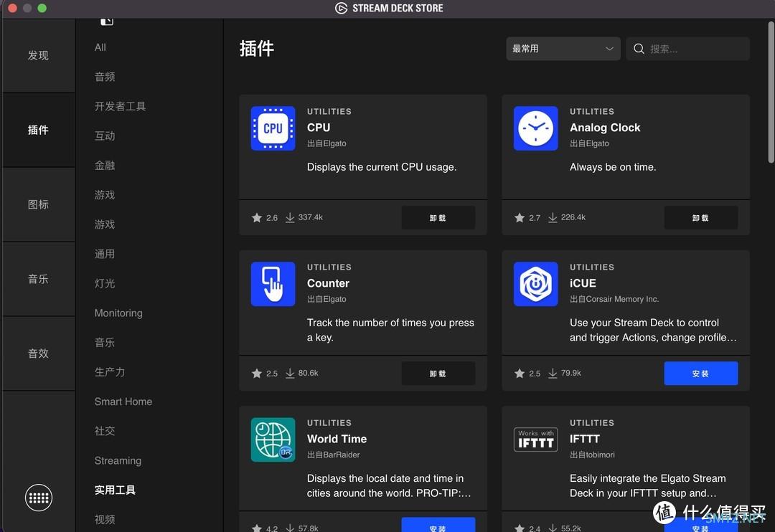Open the 音乐 tab in left sidebar
The image size is (775, 532).
click(x=39, y=279)
